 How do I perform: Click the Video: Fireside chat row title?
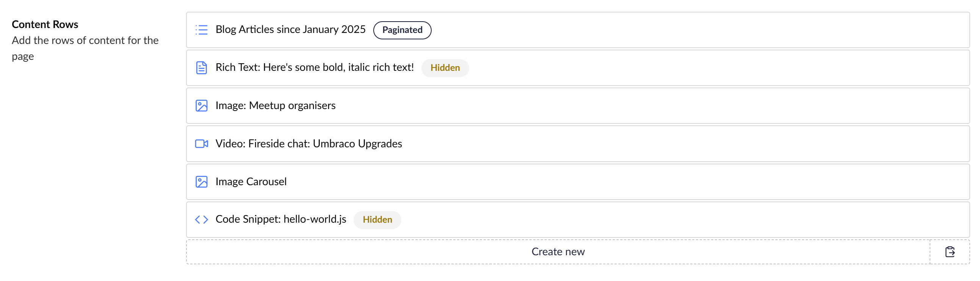pos(308,144)
